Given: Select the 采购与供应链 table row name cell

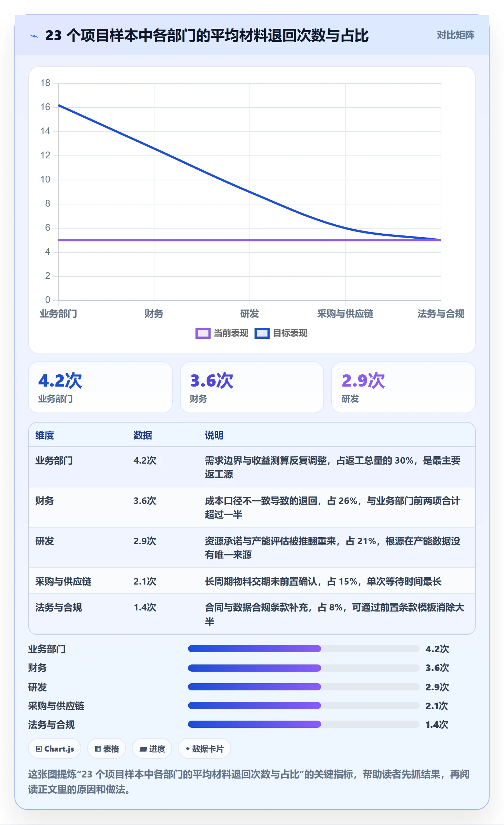Looking at the screenshot, I should 63,581.
